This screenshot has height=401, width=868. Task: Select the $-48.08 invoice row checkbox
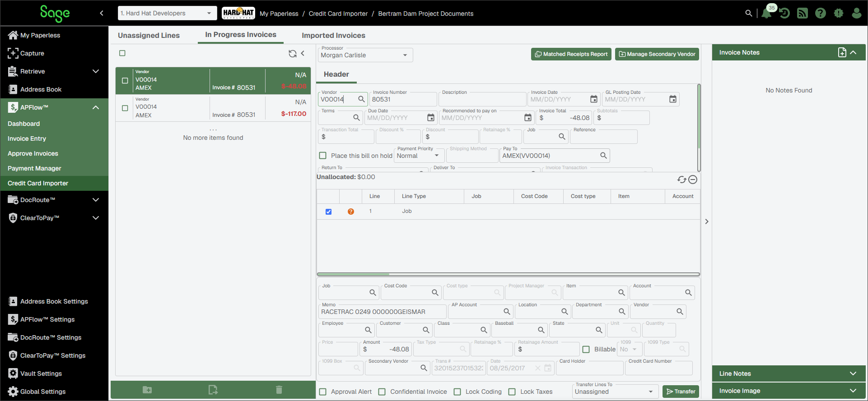pos(125,81)
